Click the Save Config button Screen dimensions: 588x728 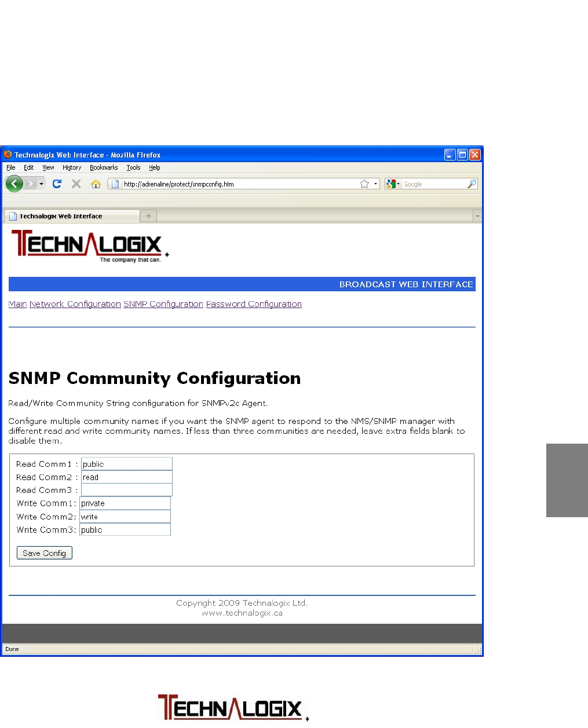44,553
